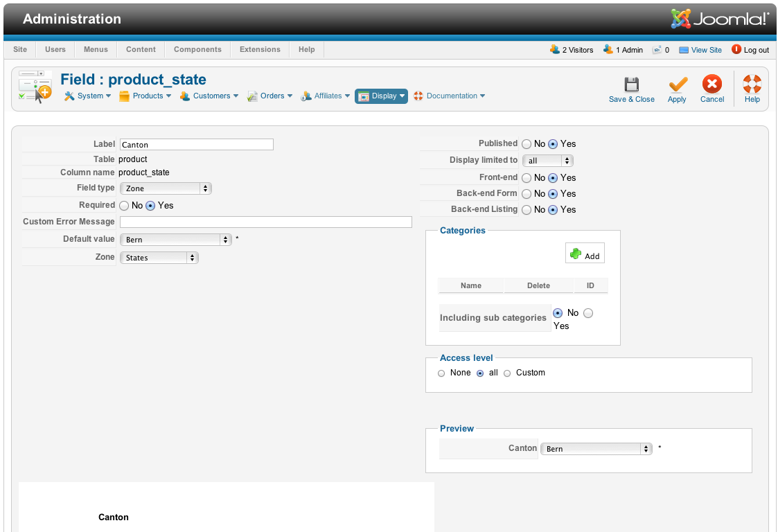Set Front-end to Yes
Image resolution: width=778 pixels, height=532 pixels.
pyautogui.click(x=553, y=177)
